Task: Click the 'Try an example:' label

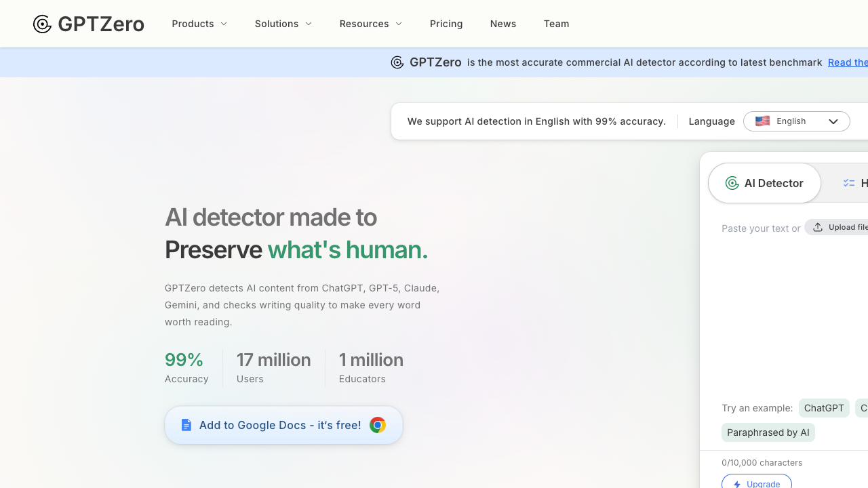Action: click(x=757, y=408)
